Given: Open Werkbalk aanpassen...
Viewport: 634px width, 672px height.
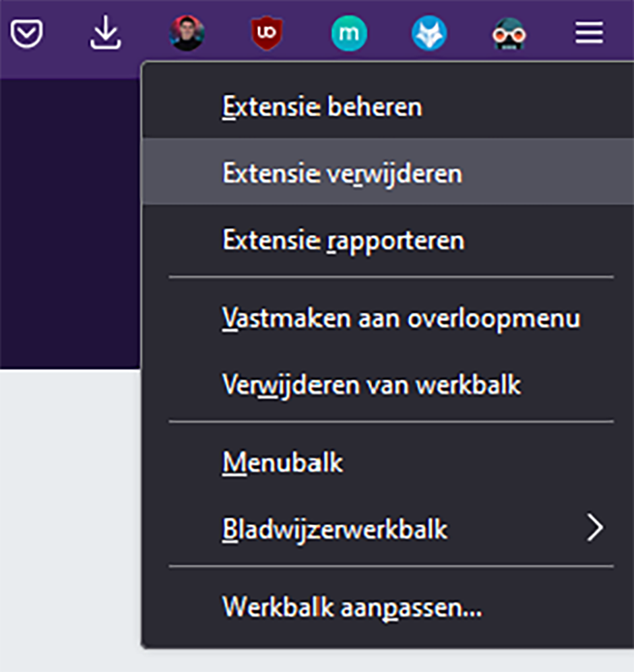Looking at the screenshot, I should (x=388, y=607).
